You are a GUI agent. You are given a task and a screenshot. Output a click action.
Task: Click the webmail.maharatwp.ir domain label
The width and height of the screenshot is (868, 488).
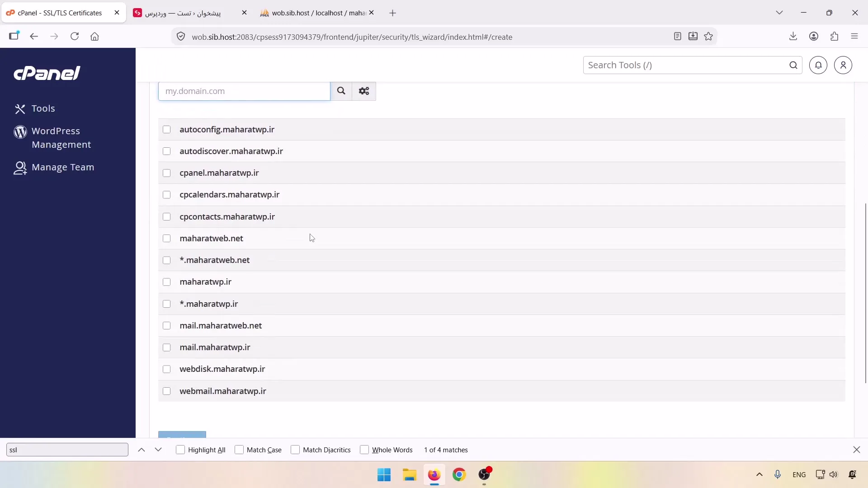[x=223, y=391]
